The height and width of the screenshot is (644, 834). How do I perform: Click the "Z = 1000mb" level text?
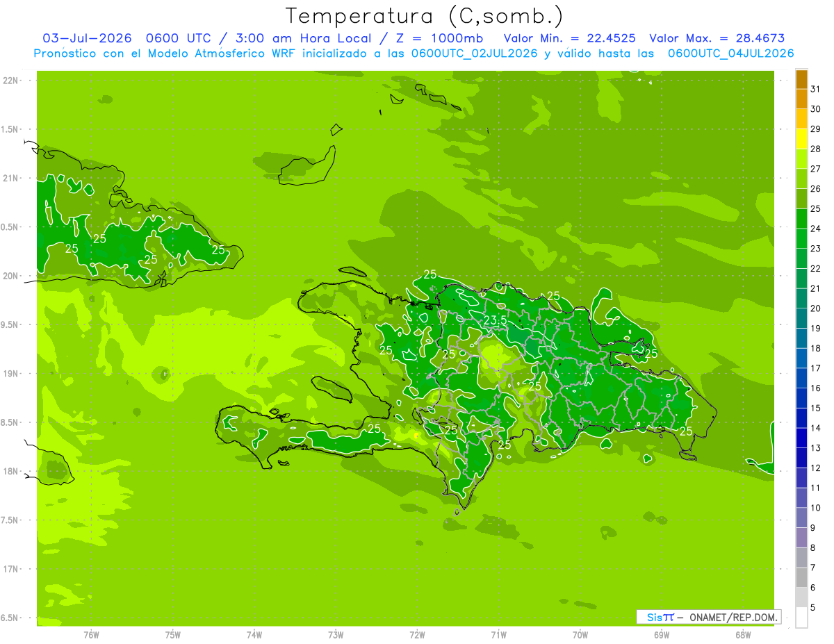tap(441, 38)
